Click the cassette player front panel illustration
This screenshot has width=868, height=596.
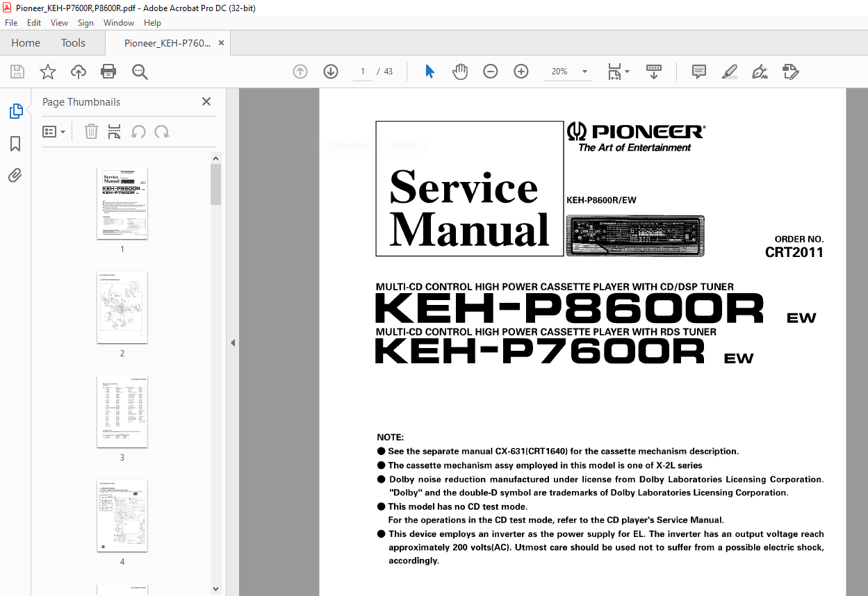pos(635,236)
